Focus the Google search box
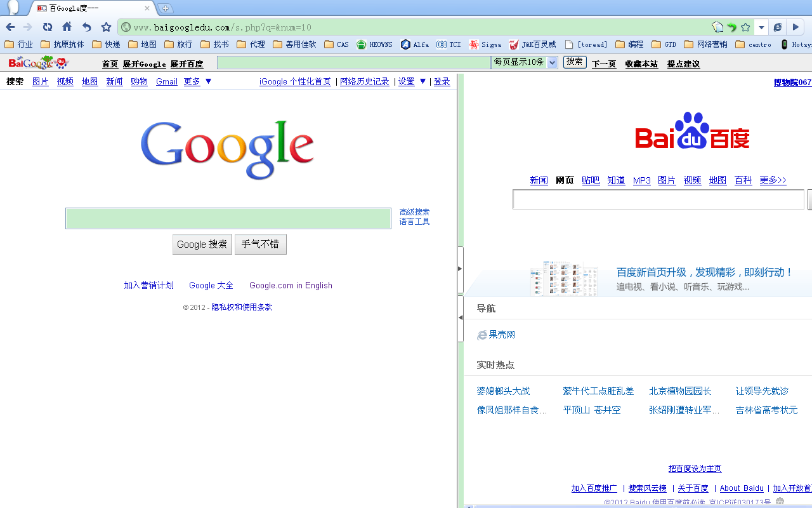This screenshot has width=812, height=508. click(228, 218)
